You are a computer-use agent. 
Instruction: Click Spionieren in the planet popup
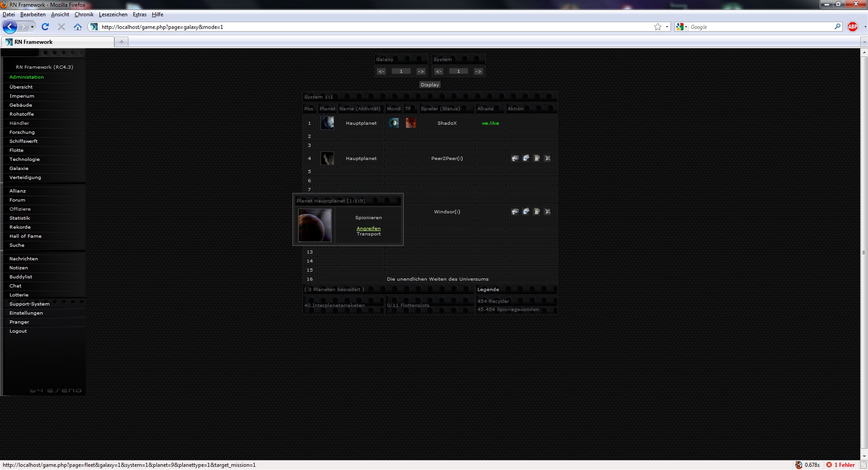pos(368,218)
